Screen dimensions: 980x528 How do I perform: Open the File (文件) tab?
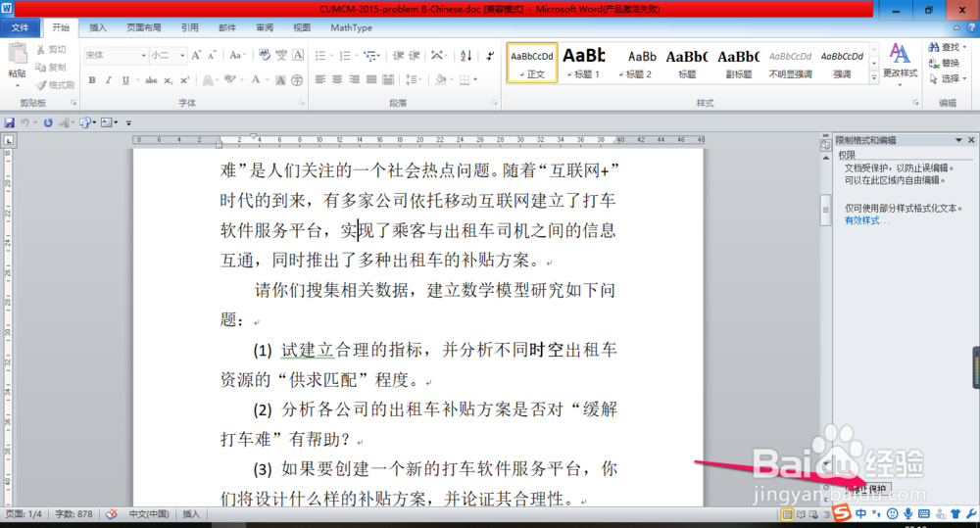(20, 27)
